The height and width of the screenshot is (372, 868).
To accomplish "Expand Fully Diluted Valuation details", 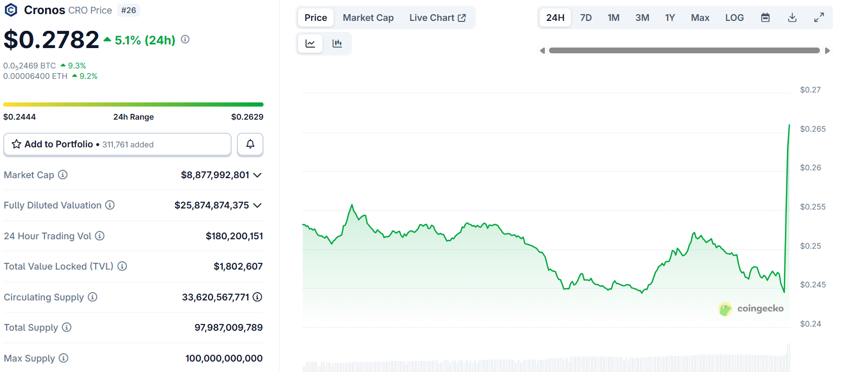I will tap(257, 205).
